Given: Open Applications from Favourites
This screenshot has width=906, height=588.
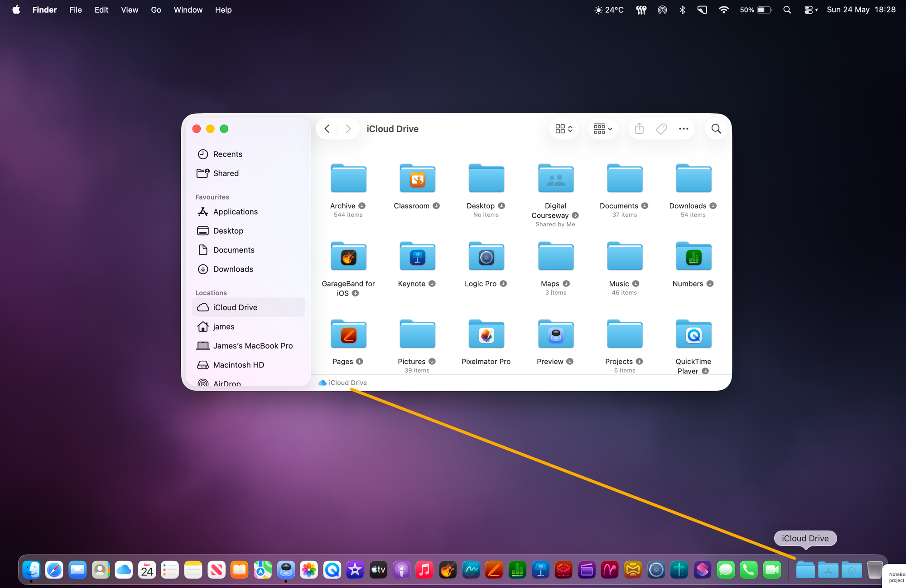Looking at the screenshot, I should click(x=248, y=212).
